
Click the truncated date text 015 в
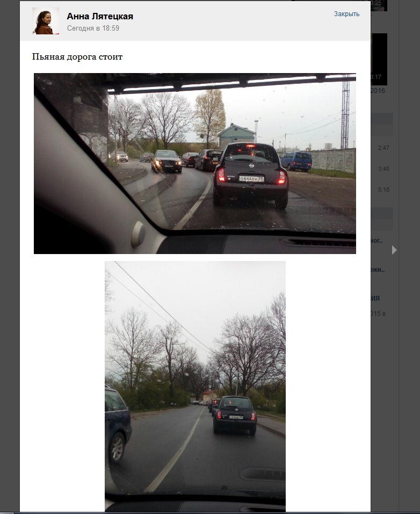click(378, 313)
